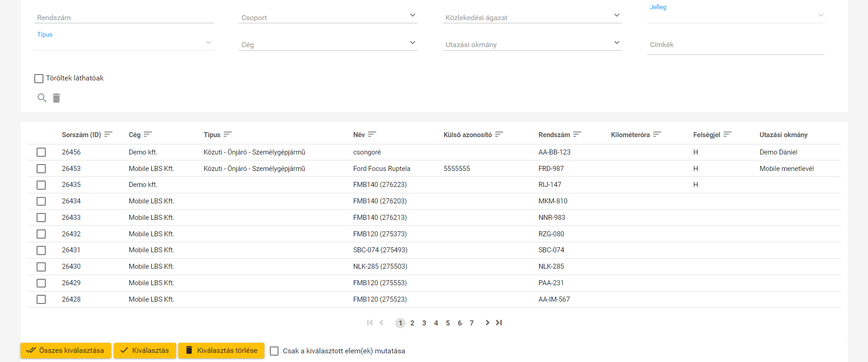868x362 pixels.
Task: Click the Kiválasztás törlése button
Action: coord(221,351)
